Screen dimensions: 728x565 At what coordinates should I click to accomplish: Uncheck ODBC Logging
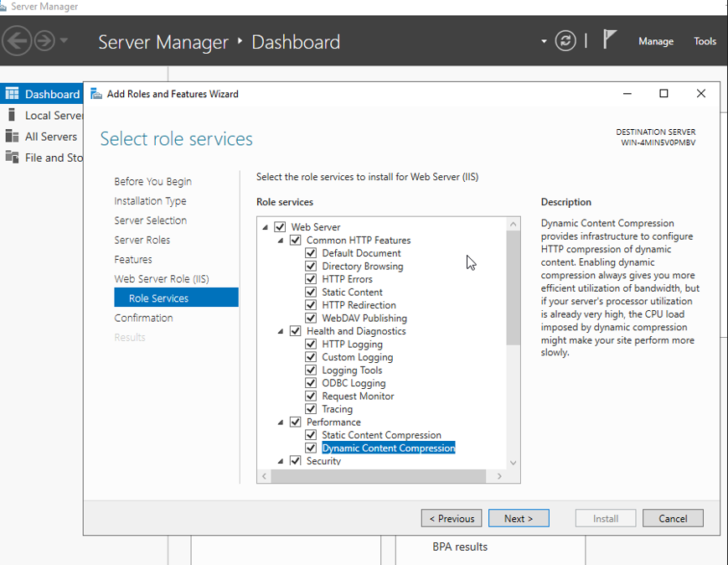click(x=311, y=383)
